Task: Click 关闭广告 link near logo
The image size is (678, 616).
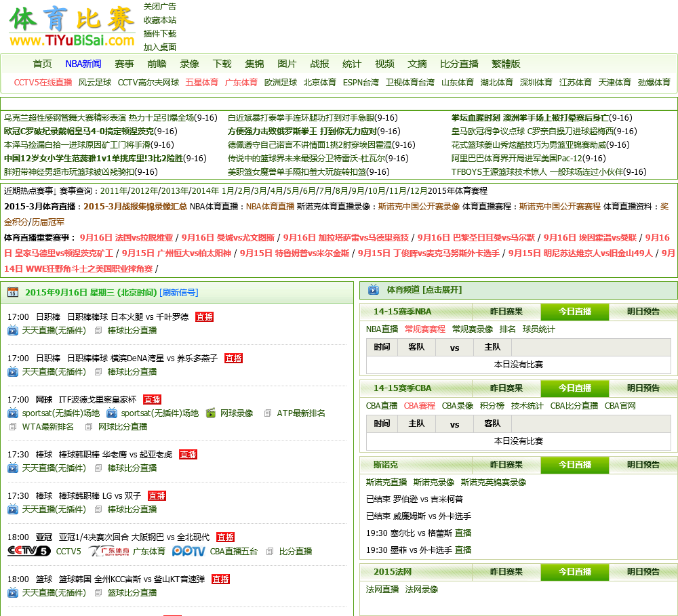Action: click(x=160, y=7)
